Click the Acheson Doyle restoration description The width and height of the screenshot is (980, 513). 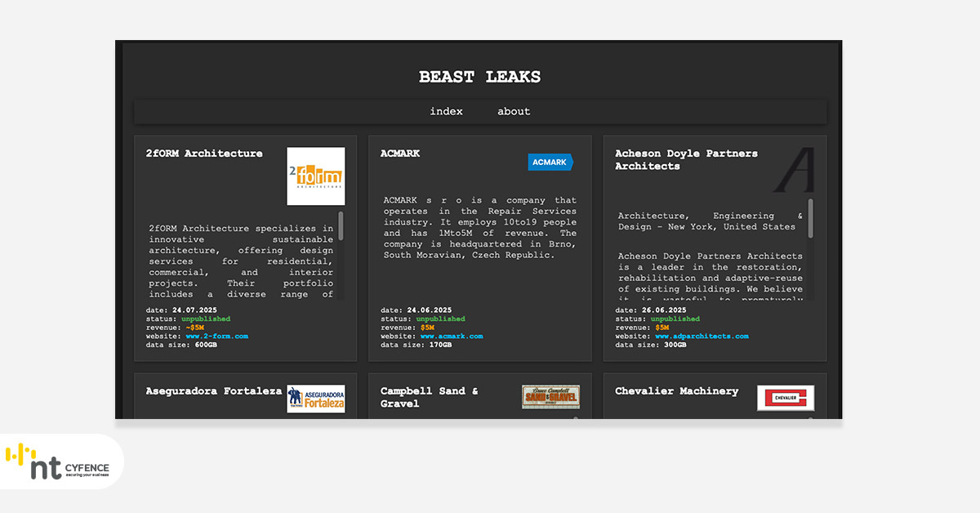(710, 278)
